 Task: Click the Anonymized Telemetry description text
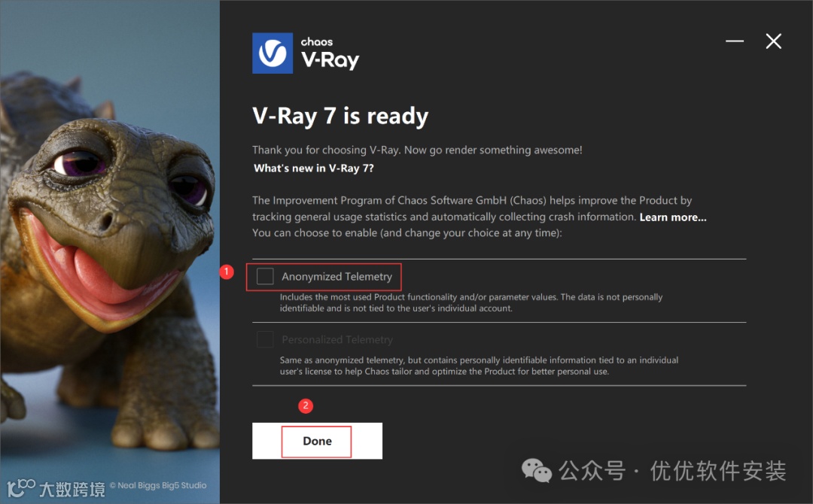[x=470, y=302]
